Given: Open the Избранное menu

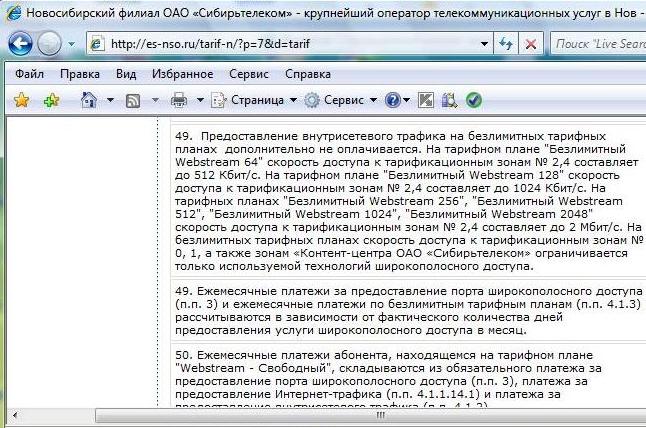Looking at the screenshot, I should tap(183, 74).
